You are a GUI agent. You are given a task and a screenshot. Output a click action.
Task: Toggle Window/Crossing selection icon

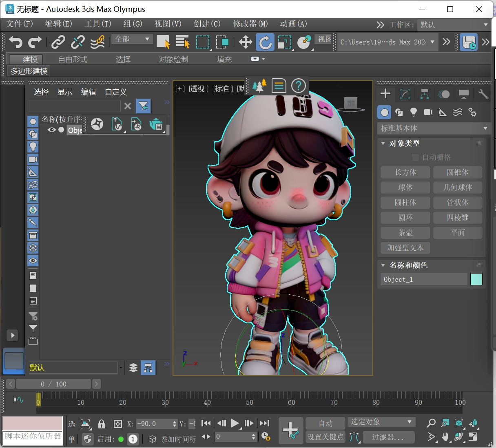point(222,42)
